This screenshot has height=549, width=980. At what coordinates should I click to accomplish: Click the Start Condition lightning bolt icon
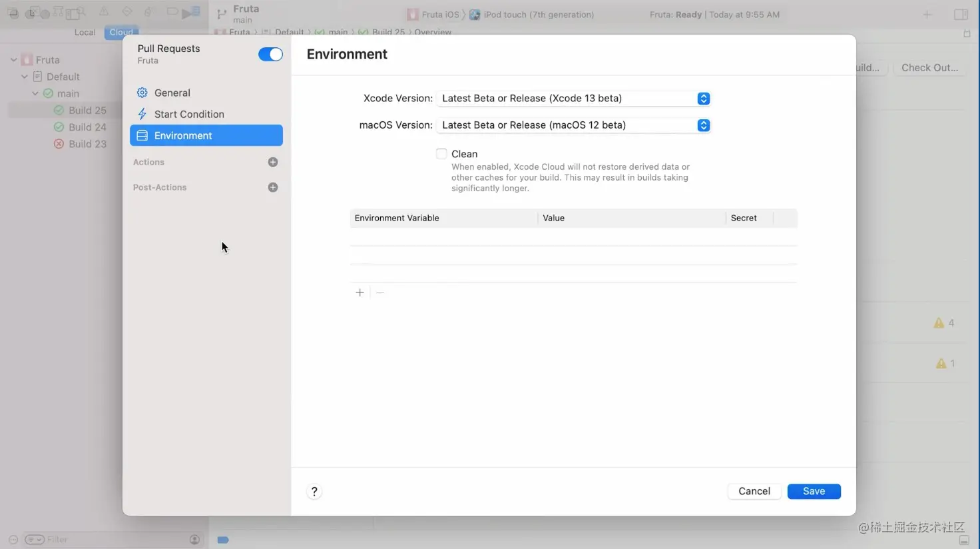pos(142,114)
